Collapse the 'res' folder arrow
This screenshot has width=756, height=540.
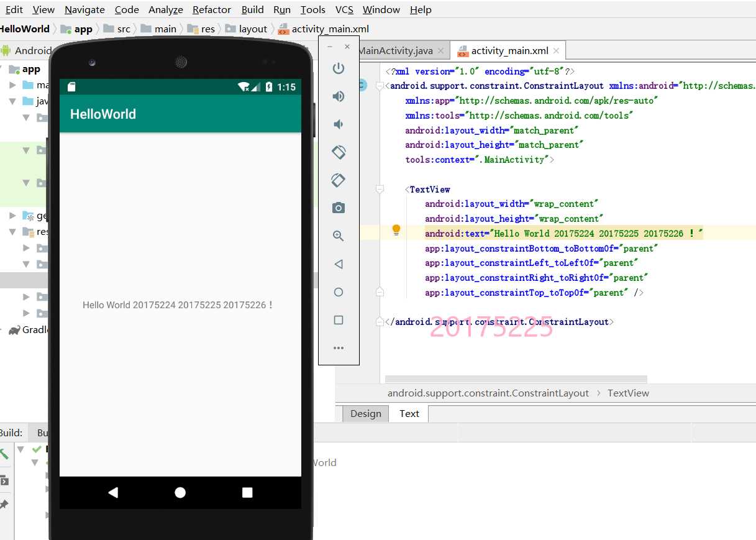coord(13,232)
